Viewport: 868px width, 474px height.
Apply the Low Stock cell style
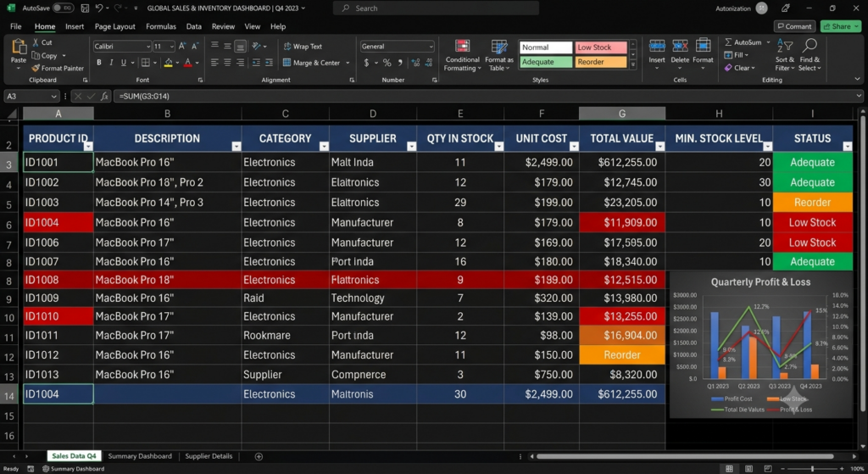pyautogui.click(x=601, y=47)
